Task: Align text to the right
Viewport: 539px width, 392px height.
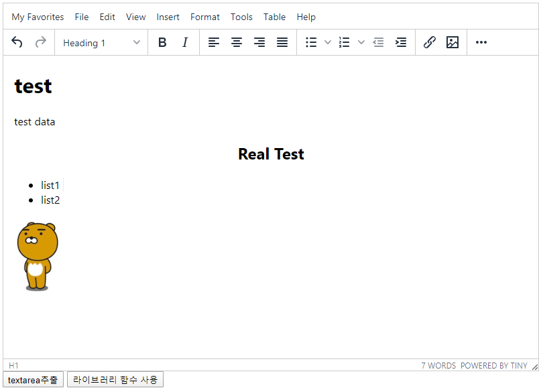Action: 259,42
